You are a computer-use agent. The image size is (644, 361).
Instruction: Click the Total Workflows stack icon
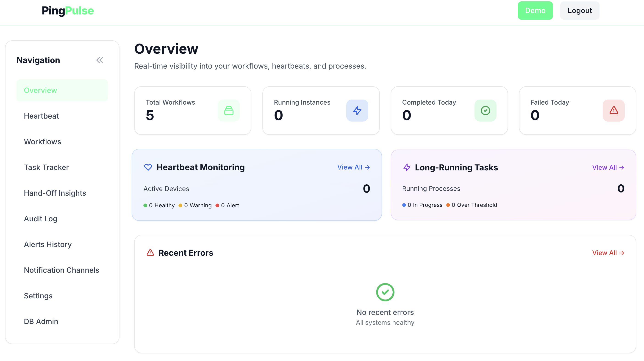229,111
